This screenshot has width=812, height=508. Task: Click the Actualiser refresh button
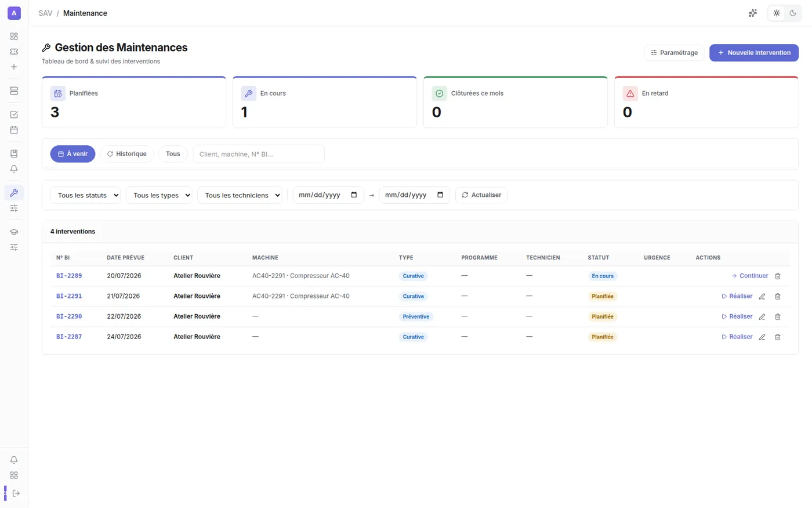[x=481, y=195]
